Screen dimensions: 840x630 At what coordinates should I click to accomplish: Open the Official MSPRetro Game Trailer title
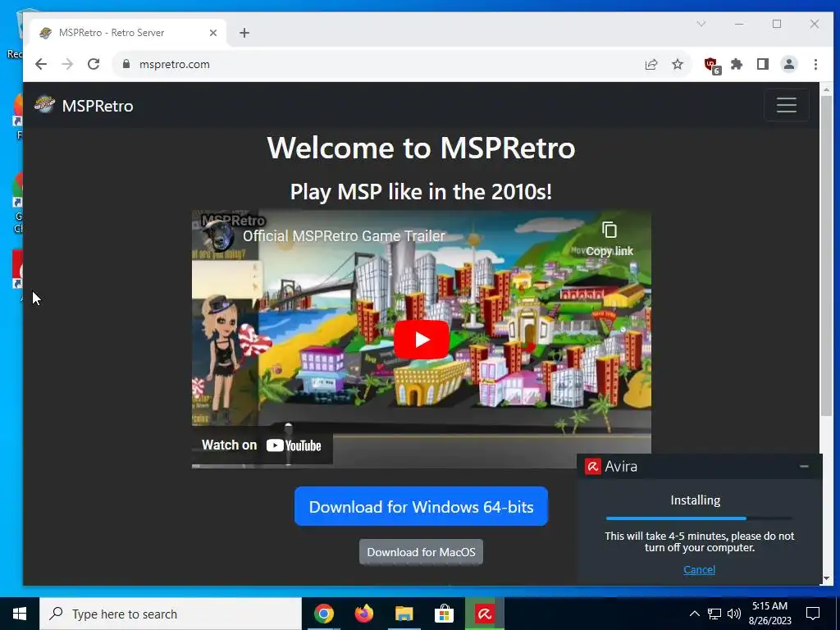[344, 235]
